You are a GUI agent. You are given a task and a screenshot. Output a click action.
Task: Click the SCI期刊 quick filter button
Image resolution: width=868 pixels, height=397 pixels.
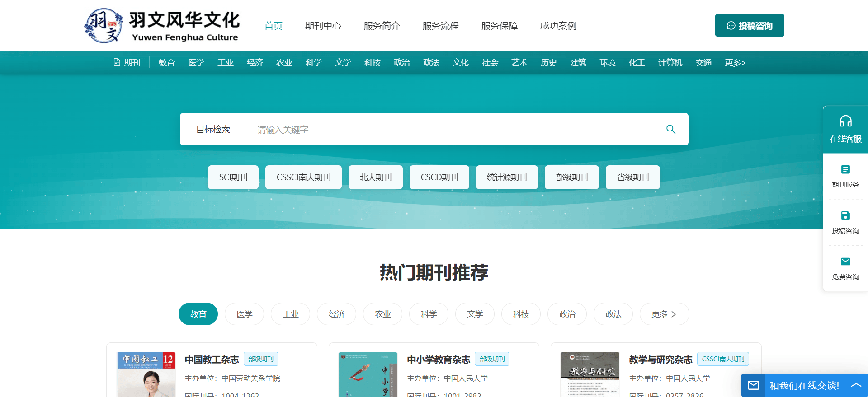click(233, 177)
